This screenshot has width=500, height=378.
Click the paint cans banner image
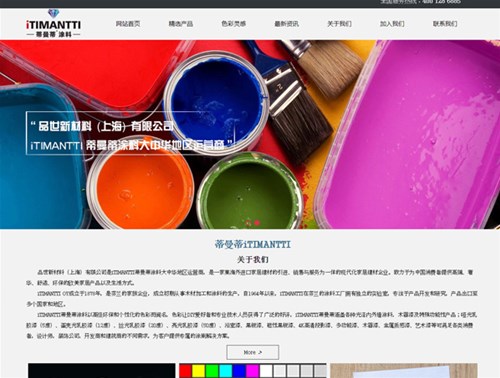coord(250,134)
